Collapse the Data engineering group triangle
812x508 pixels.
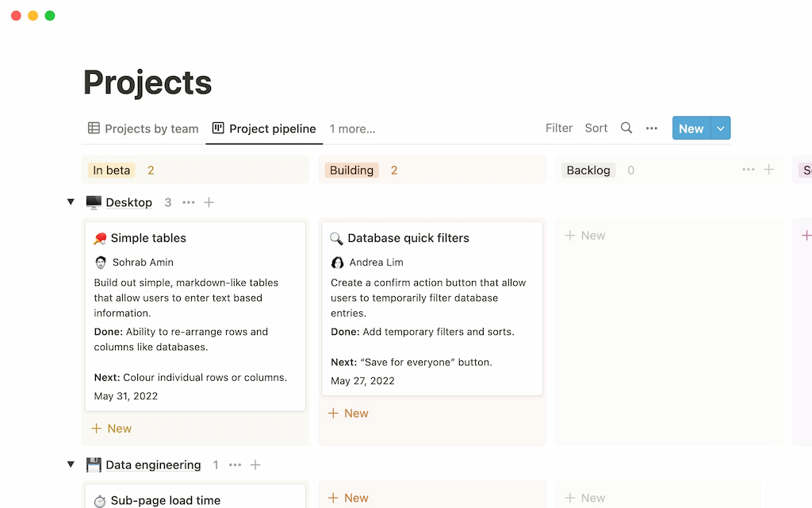[x=71, y=464]
